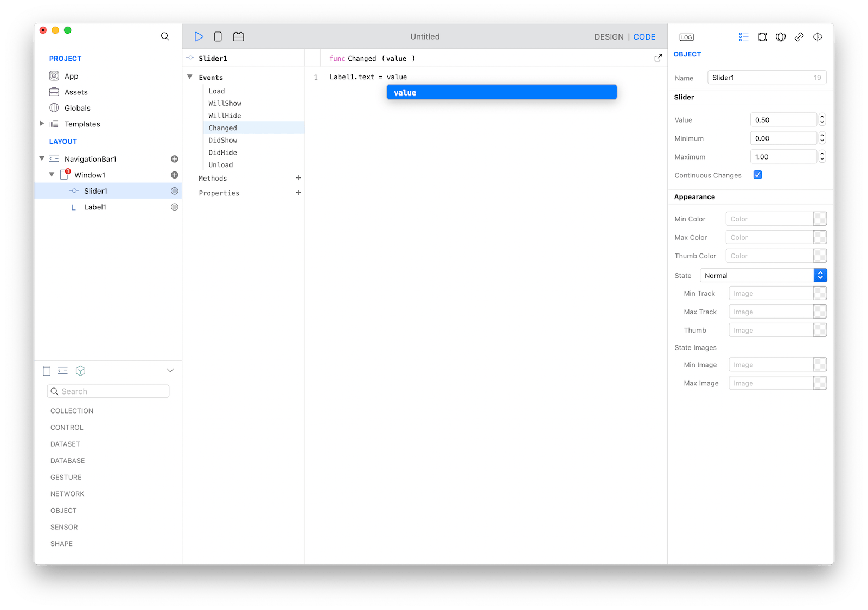Click the Run play button

click(199, 37)
